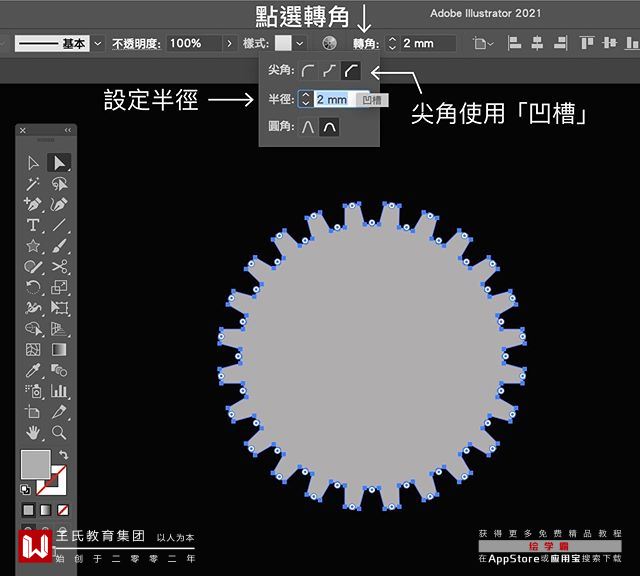Open the Recolor Artwork icon
This screenshot has height=576, width=640.
click(329, 43)
